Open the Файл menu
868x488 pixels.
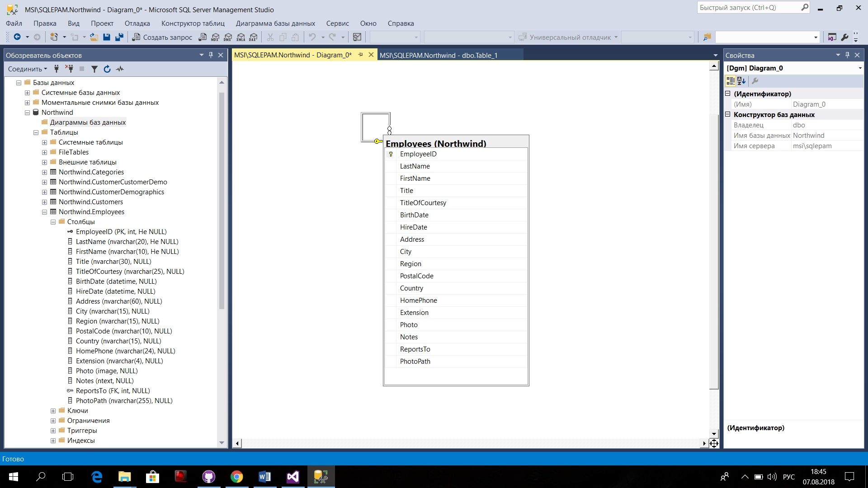click(x=14, y=23)
